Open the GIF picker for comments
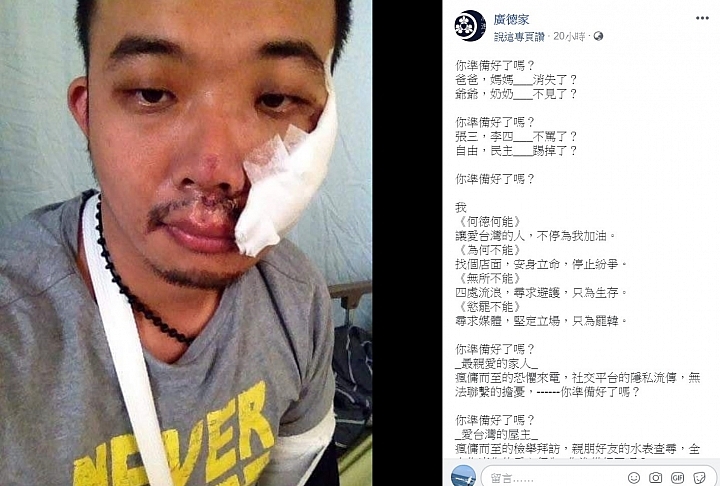The width and height of the screenshot is (720, 486). 678,478
